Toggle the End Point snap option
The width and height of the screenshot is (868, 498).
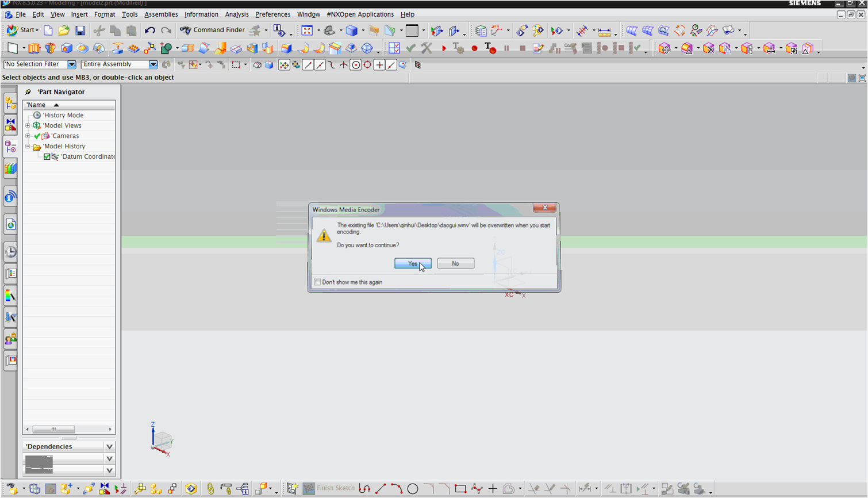point(308,65)
